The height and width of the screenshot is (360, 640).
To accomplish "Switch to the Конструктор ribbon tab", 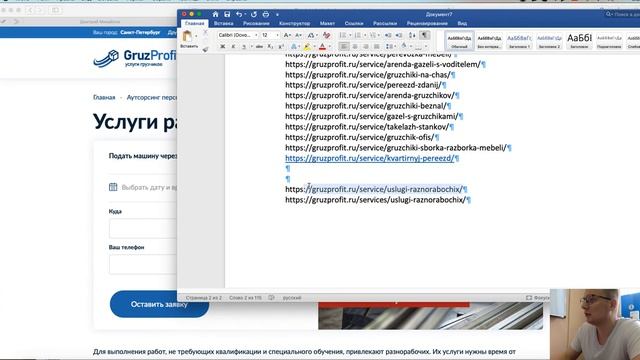I will (x=294, y=24).
